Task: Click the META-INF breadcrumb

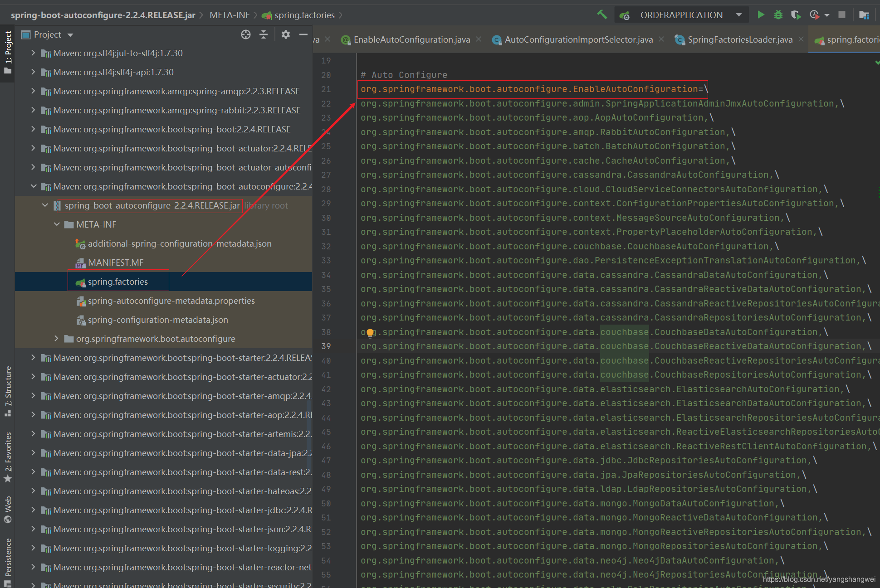Action: point(230,15)
